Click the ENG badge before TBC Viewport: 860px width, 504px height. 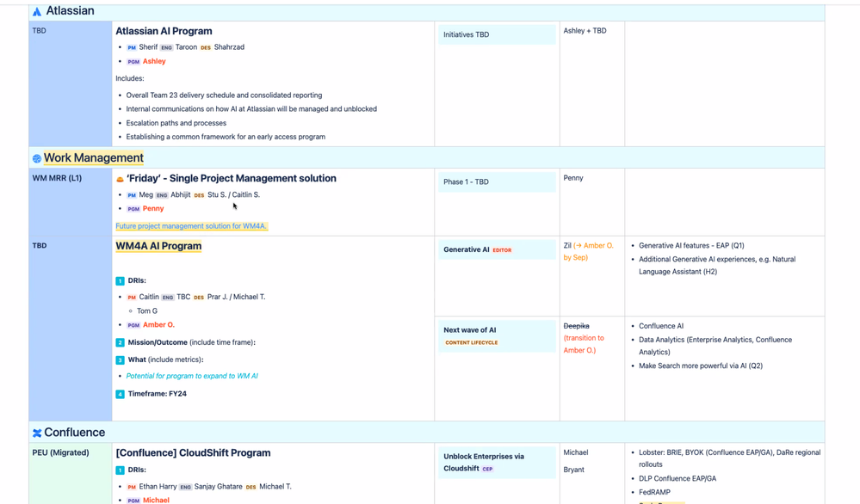point(168,298)
